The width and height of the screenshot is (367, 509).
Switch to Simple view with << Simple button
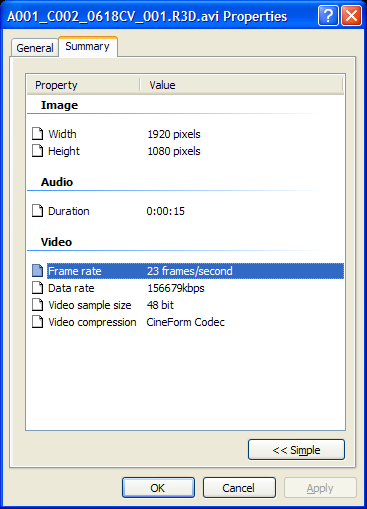(296, 450)
